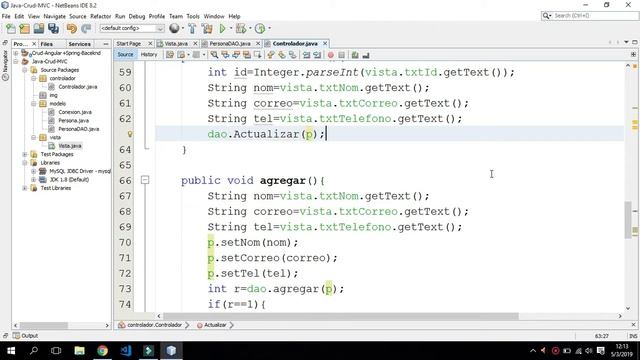
Task: Click the Actualizar breadcrumb link
Action: [215, 325]
